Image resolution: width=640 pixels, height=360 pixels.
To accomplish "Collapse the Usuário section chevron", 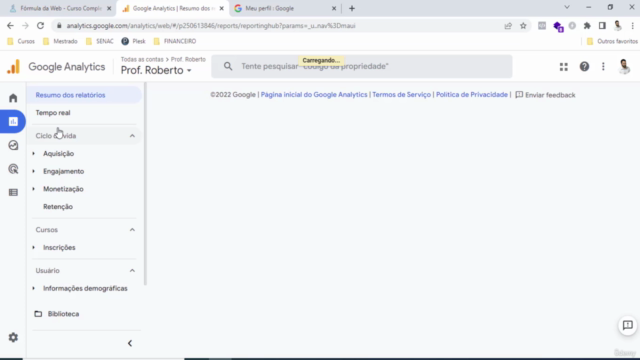I will tap(132, 271).
